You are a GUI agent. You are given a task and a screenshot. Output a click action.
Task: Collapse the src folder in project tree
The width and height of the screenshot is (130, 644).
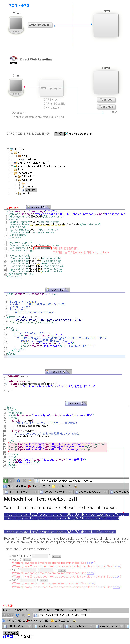coord(12,153)
